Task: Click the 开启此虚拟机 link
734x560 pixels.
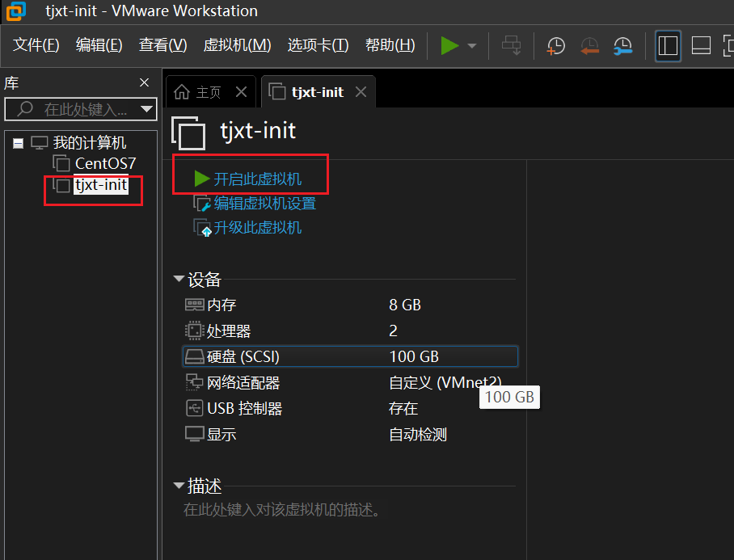Action: pyautogui.click(x=257, y=179)
